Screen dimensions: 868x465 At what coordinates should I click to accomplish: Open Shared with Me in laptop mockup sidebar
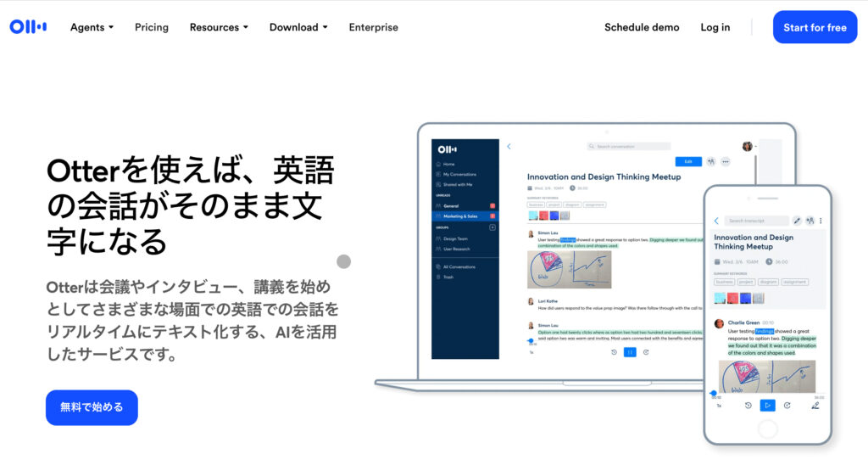point(454,185)
